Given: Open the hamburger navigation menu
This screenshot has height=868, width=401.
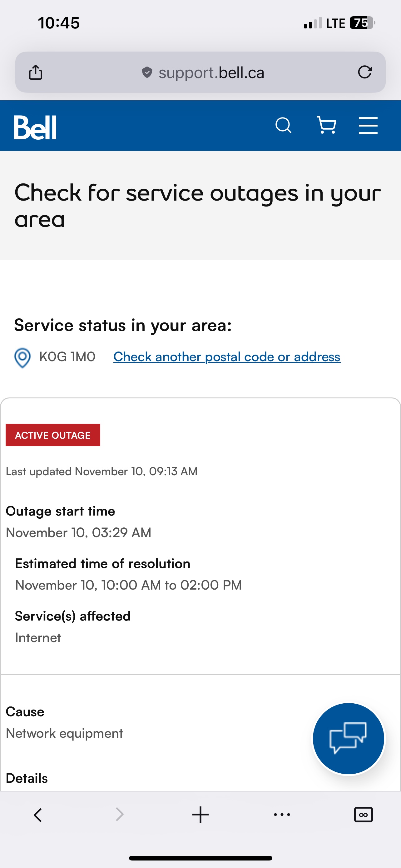Looking at the screenshot, I should [x=368, y=126].
